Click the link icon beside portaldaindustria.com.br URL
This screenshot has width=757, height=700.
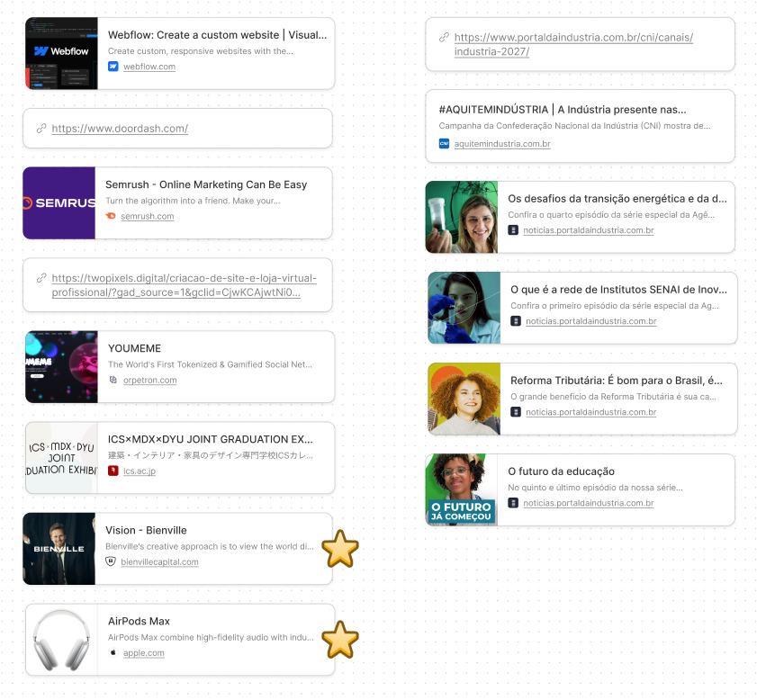pos(444,37)
